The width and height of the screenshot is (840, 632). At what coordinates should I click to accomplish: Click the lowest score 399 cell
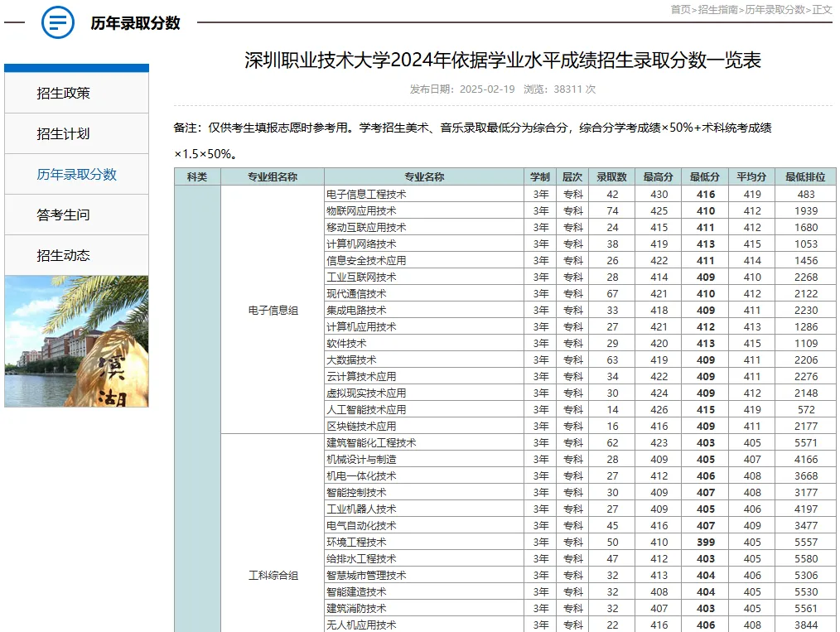click(x=706, y=543)
